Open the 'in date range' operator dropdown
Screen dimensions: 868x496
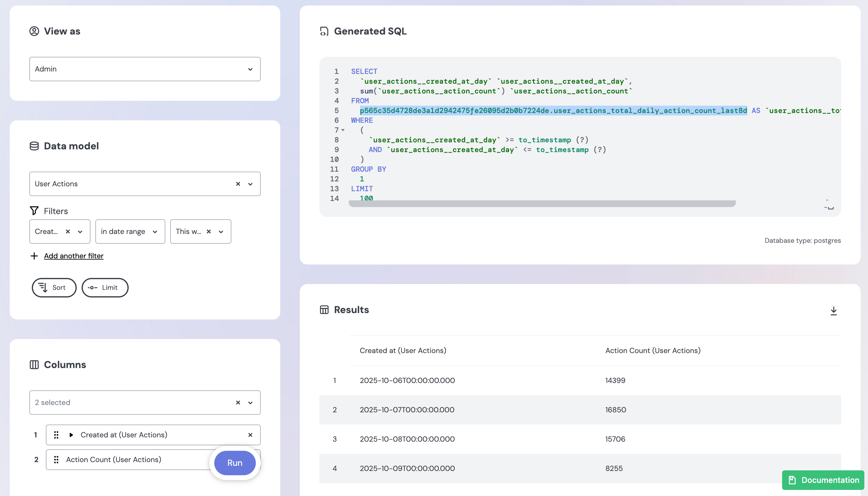click(x=130, y=232)
